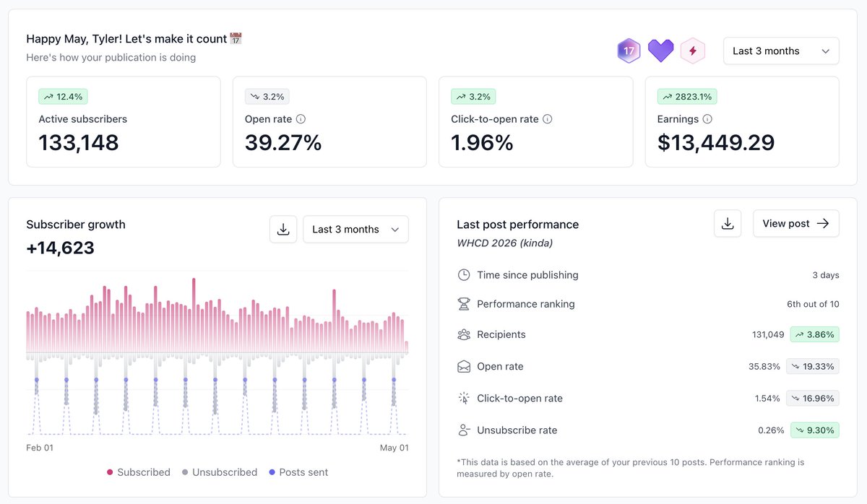The width and height of the screenshot is (867, 504).
Task: Click the May 01 chart axis label
Action: [x=394, y=448]
